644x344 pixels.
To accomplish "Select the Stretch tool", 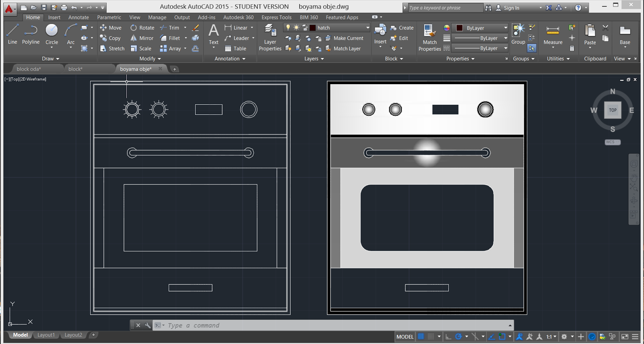I will click(x=112, y=49).
